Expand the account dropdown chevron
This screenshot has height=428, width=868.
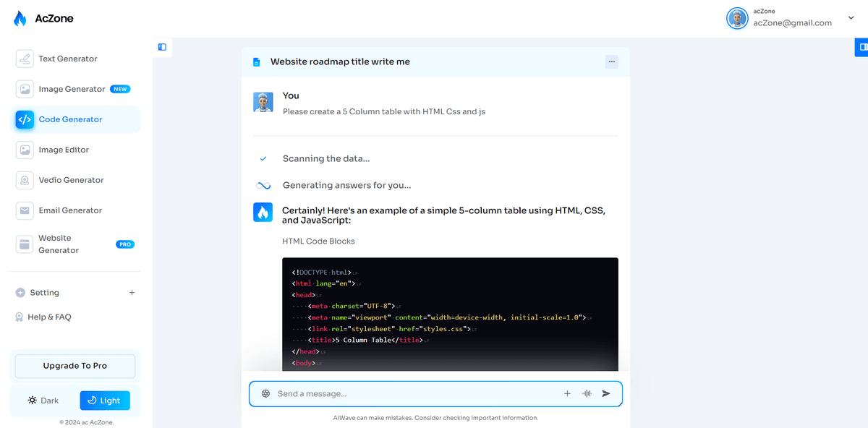[x=851, y=18]
